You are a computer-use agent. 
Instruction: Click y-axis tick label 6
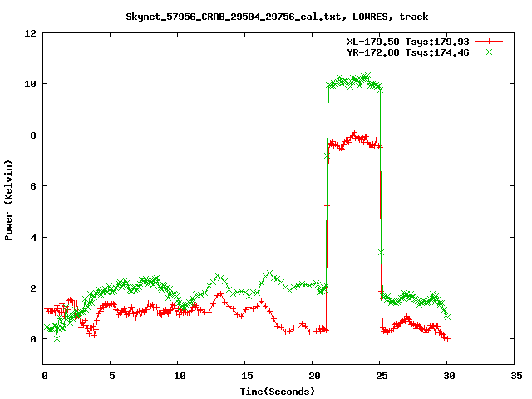click(33, 186)
